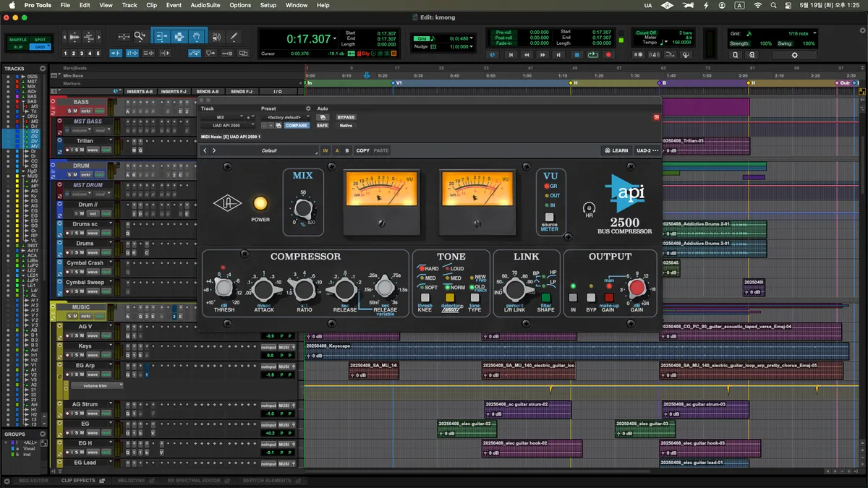Select the Scrubber speaker tool
Viewport: 868px width, 488px height.
(216, 37)
